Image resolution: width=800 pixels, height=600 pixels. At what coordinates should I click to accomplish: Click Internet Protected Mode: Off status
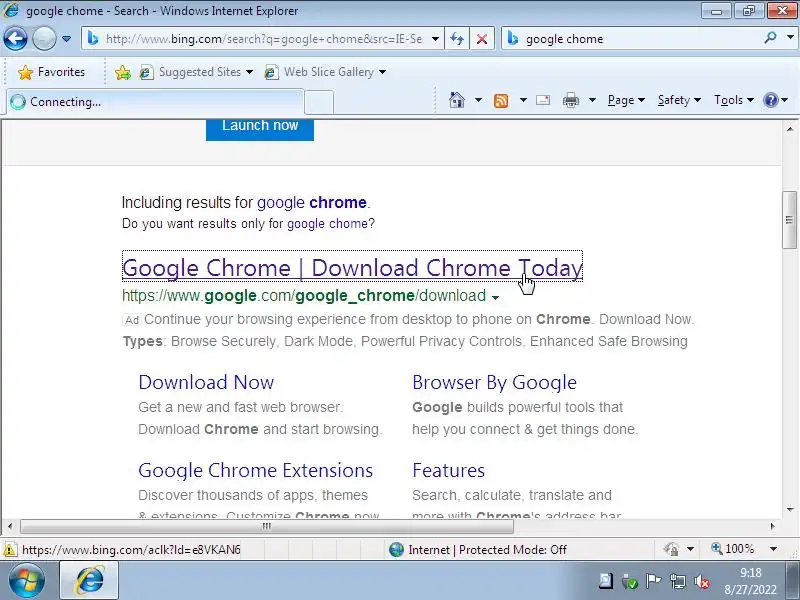(x=478, y=549)
